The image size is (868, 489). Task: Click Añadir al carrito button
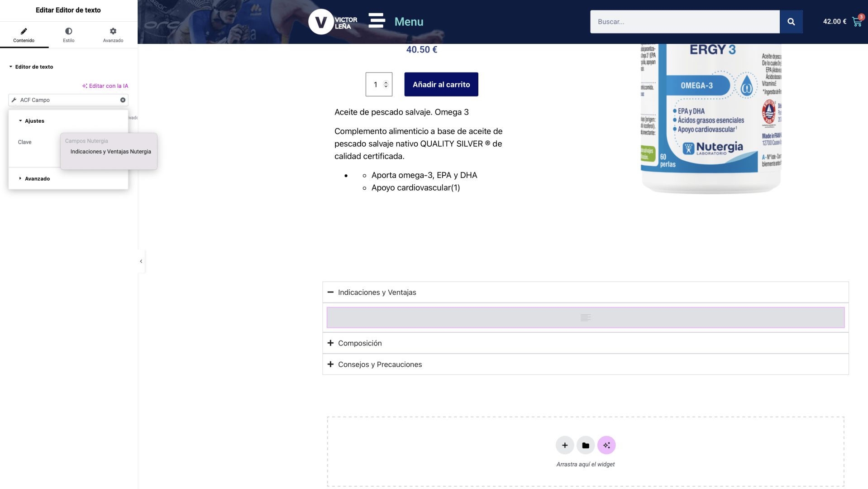441,84
